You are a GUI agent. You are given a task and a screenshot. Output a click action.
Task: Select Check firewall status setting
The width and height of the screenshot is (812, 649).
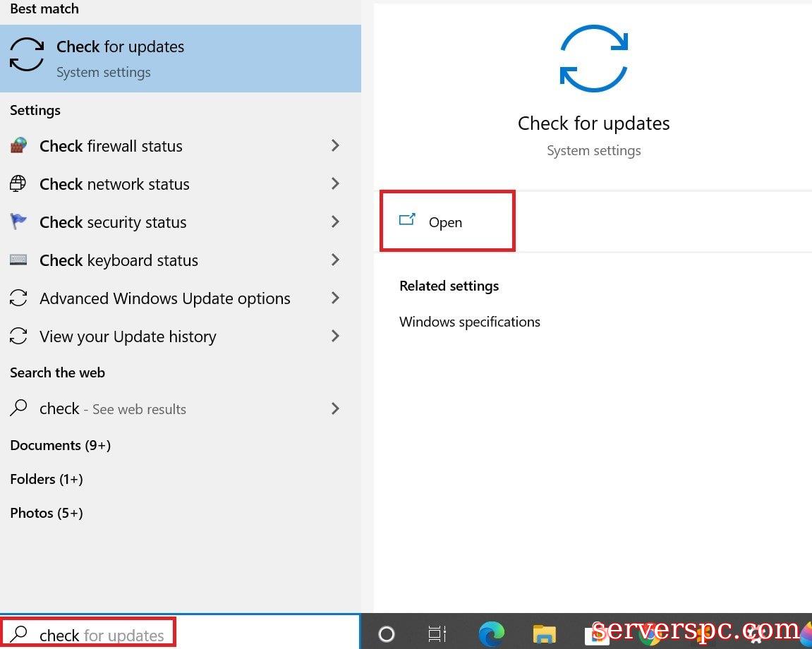[111, 146]
